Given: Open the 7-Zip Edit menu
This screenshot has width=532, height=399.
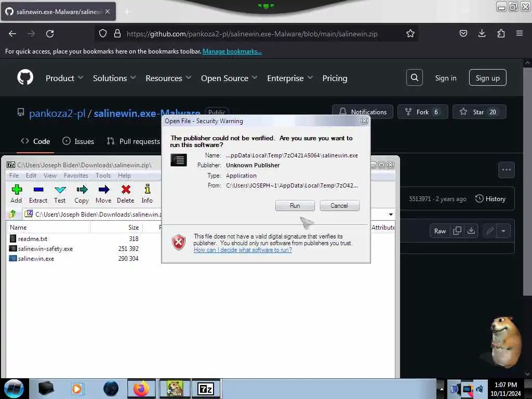Looking at the screenshot, I should point(31,176).
